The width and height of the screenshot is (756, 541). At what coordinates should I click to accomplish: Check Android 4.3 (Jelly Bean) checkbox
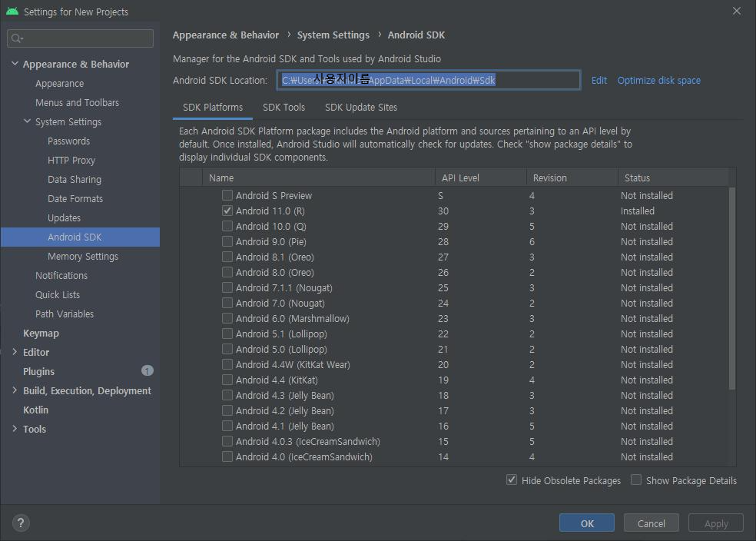(227, 396)
